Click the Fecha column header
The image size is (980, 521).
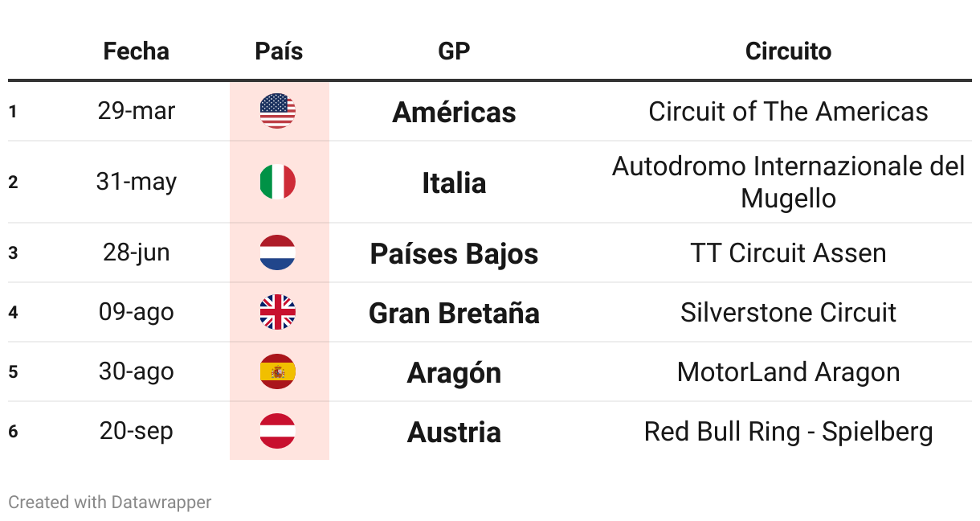[x=136, y=51]
